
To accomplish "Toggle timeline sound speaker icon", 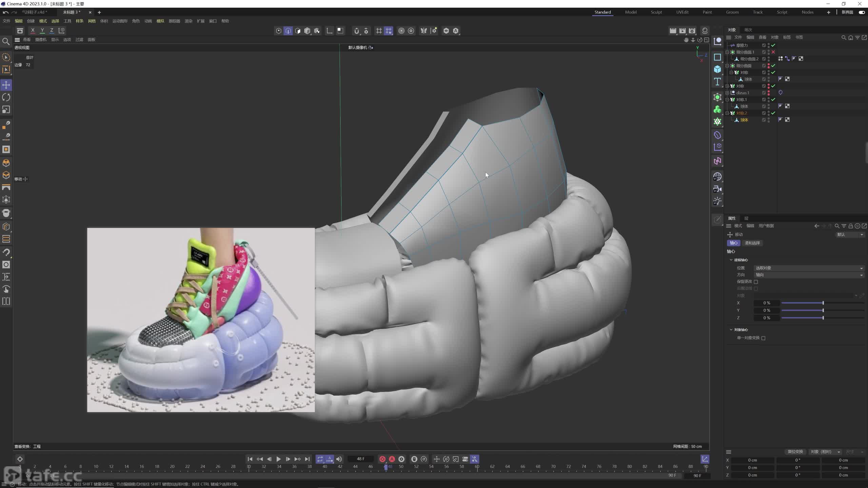I will point(339,459).
